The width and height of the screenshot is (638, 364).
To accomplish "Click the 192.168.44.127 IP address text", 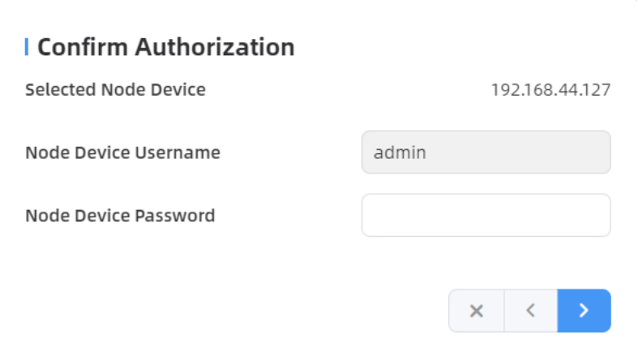I will [x=550, y=89].
